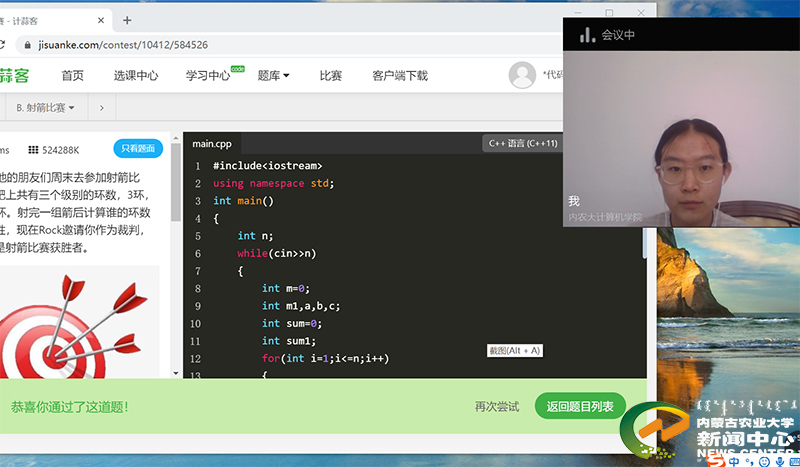Click code line 'int n;'
The width and height of the screenshot is (800, 467).
255,236
